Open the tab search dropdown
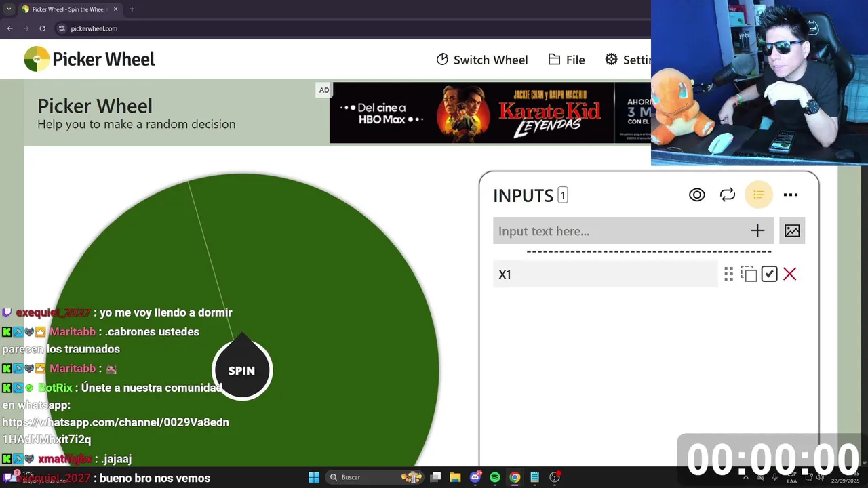Viewport: 868px width, 488px height. click(8, 9)
